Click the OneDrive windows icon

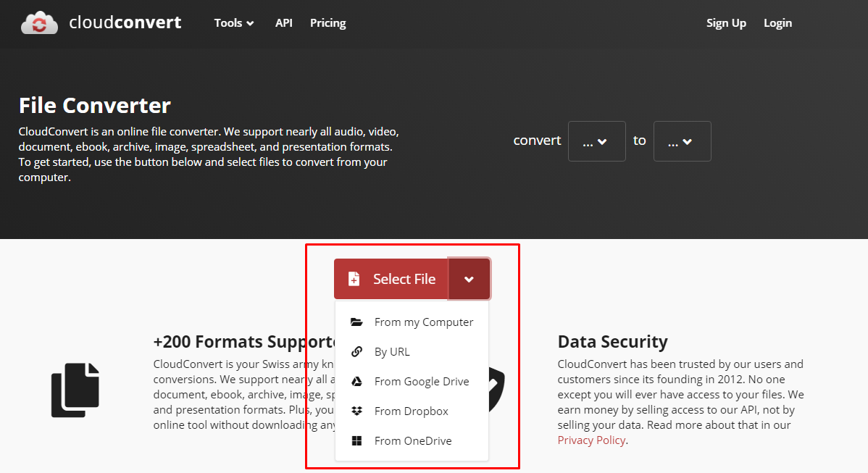pyautogui.click(x=356, y=441)
